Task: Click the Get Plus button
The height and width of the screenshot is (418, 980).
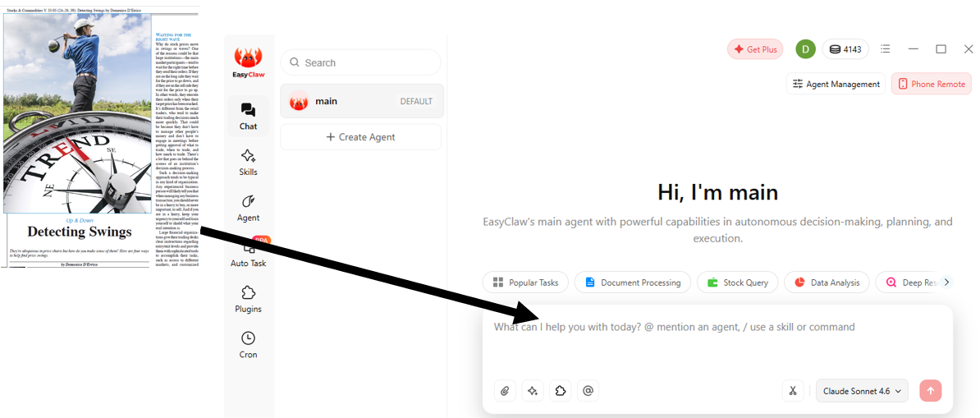Action: tap(755, 49)
